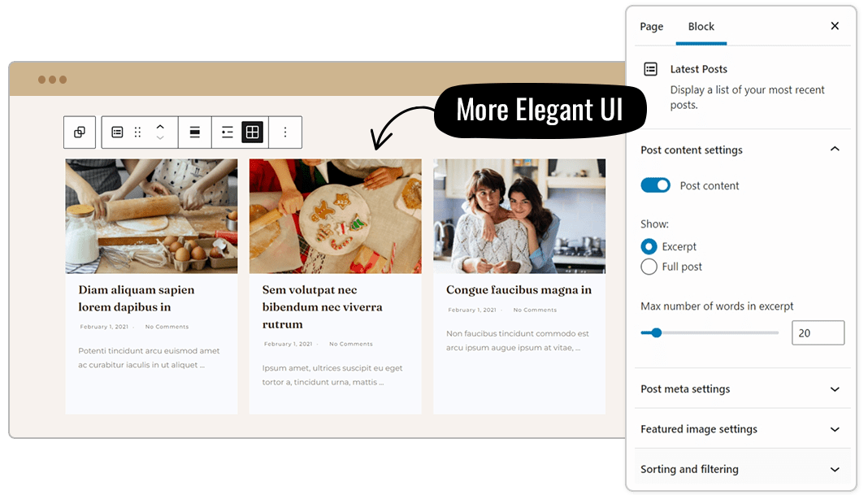Image resolution: width=868 pixels, height=495 pixels.
Task: Expand Featured image settings section
Action: coord(835,429)
